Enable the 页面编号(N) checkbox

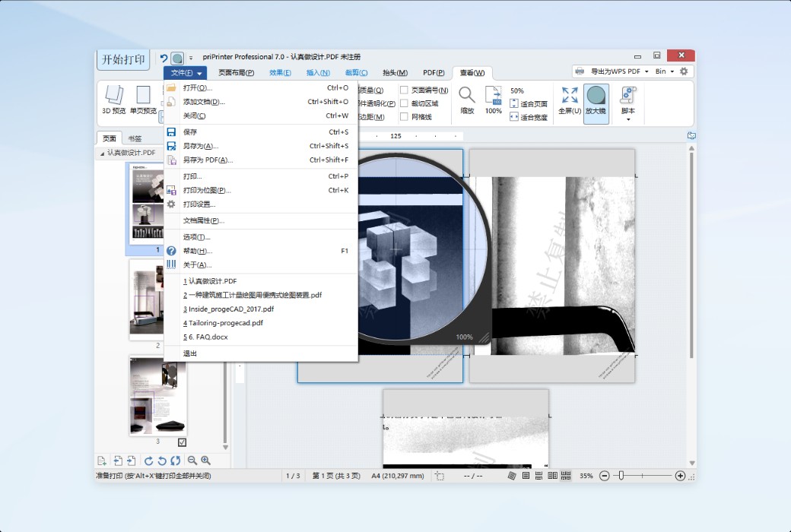(x=404, y=90)
